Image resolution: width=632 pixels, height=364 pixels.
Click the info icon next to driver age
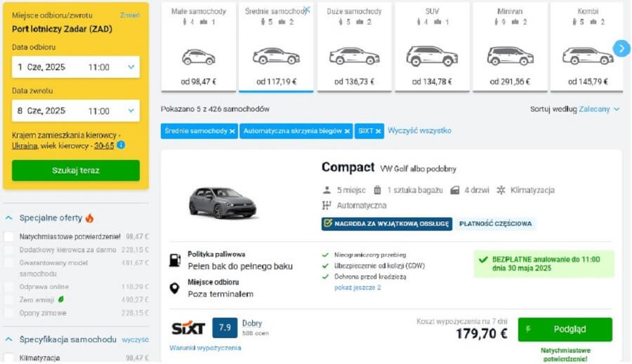click(121, 145)
